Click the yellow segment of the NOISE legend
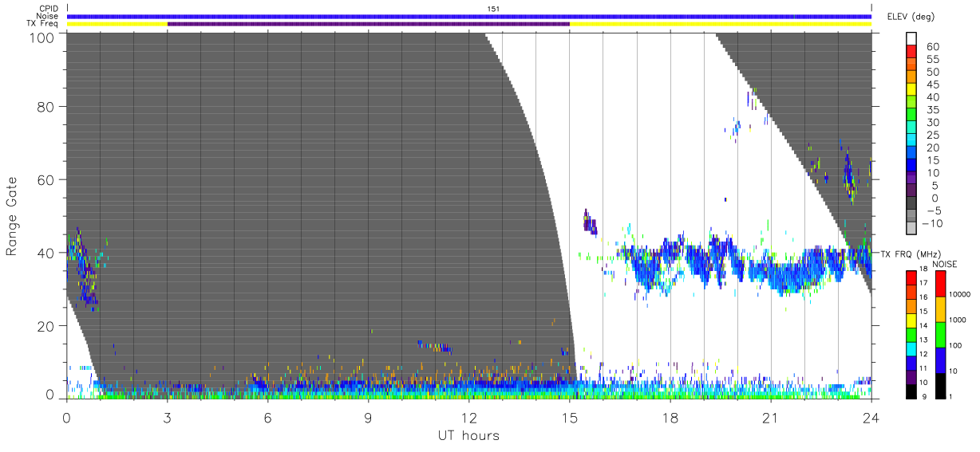980x452 pixels. point(941,309)
